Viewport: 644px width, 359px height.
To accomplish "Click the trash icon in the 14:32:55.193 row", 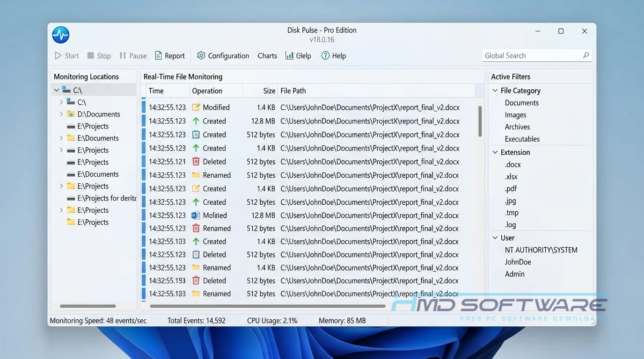I will tap(196, 281).
